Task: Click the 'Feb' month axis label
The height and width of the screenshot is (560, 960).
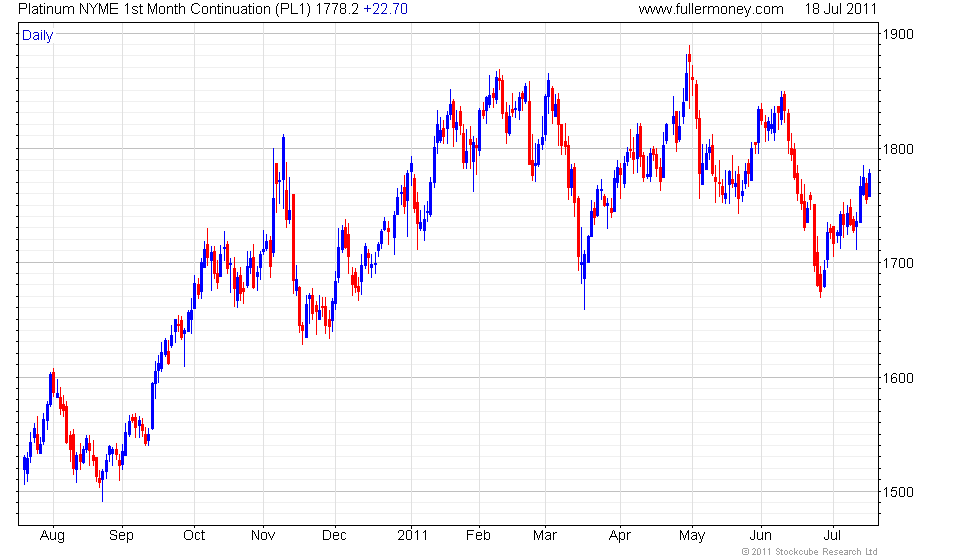Action: [x=478, y=535]
